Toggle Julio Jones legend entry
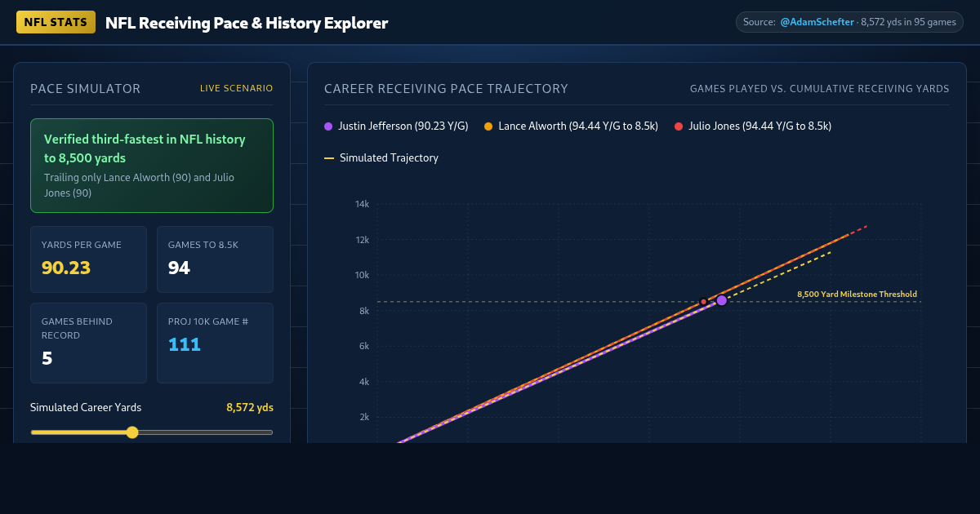The image size is (980, 514). [753, 126]
